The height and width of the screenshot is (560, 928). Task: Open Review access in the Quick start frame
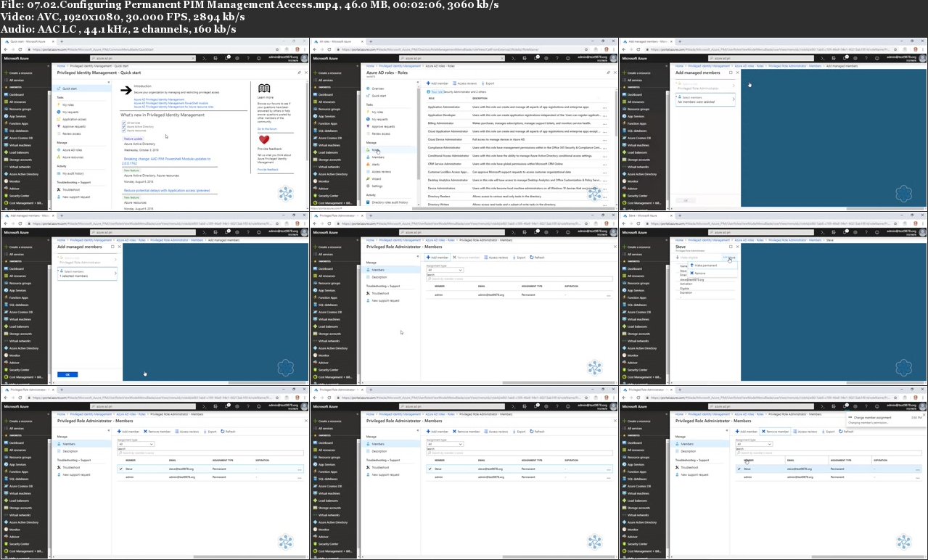(x=72, y=133)
